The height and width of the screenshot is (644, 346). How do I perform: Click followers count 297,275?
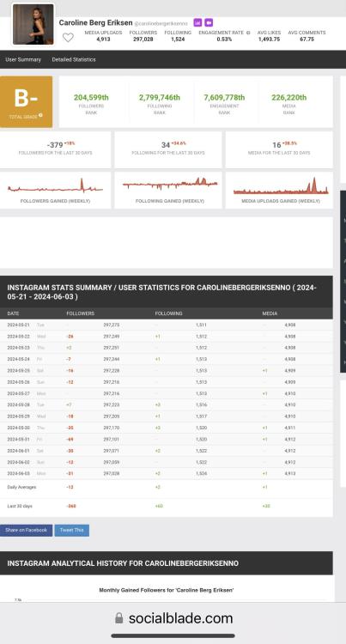(112, 325)
